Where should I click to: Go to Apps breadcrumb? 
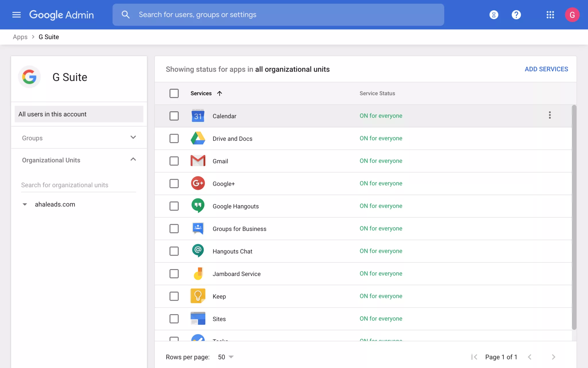20,37
